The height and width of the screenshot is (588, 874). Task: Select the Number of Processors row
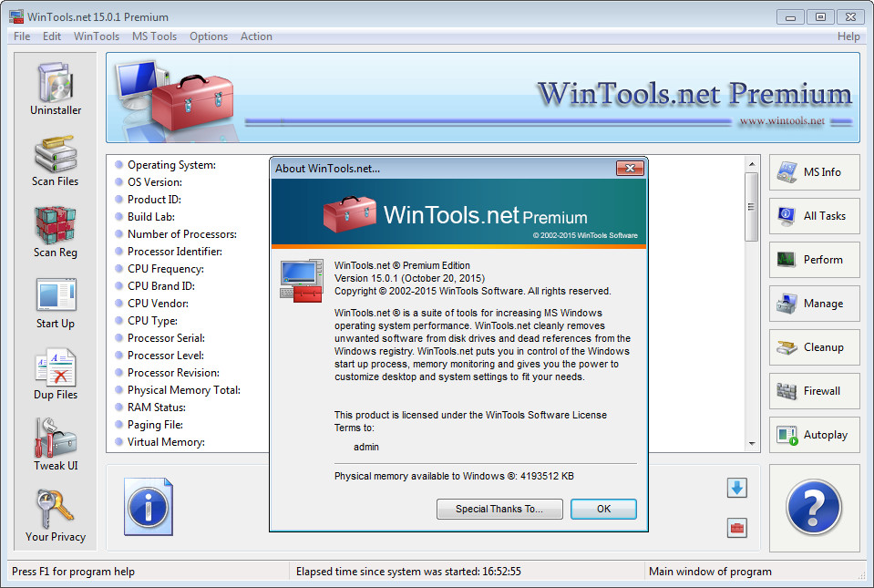[176, 234]
